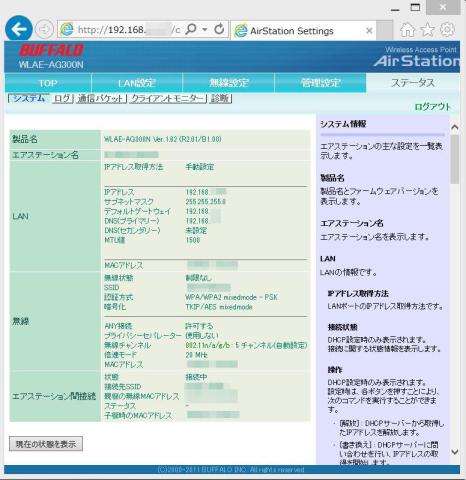
Task: Go back with the browser back arrow
Action: coord(19,29)
